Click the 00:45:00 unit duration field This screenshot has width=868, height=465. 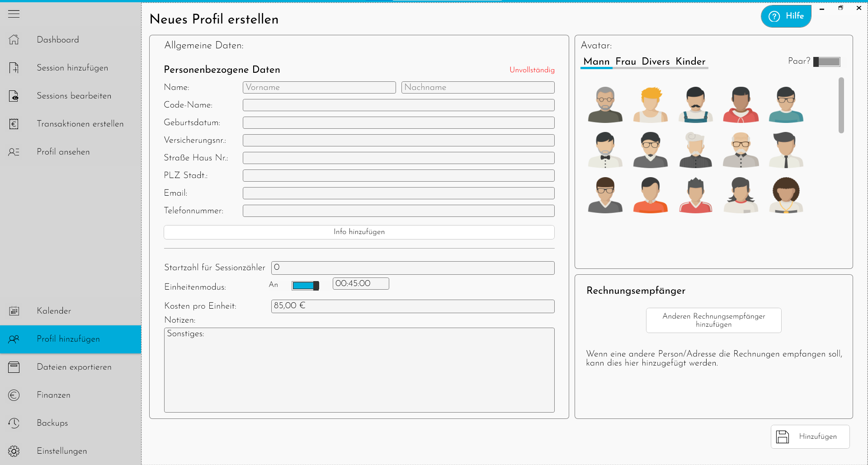[361, 284]
